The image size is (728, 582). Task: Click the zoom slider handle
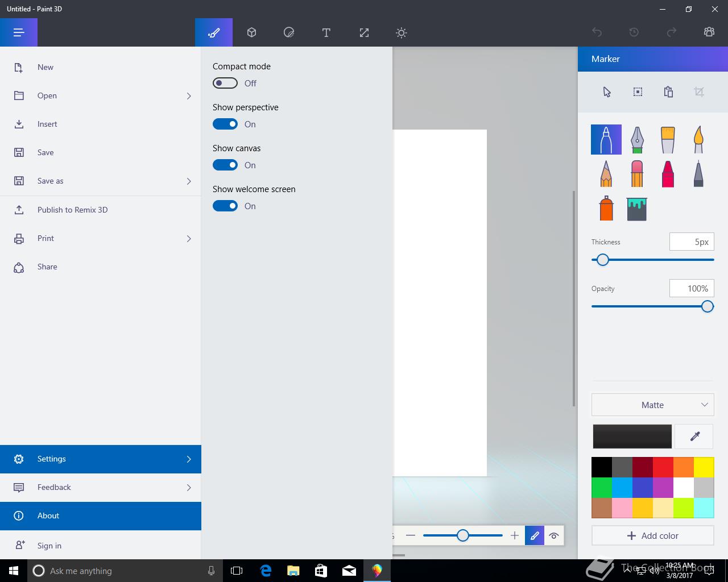click(x=463, y=535)
